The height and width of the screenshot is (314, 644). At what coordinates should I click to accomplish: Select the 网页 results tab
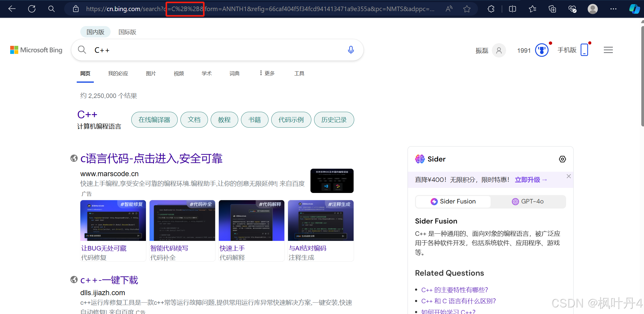(x=85, y=73)
